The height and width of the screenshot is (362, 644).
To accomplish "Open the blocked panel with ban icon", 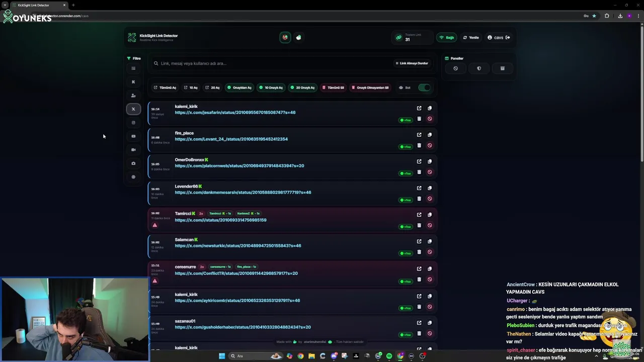I will point(455,68).
